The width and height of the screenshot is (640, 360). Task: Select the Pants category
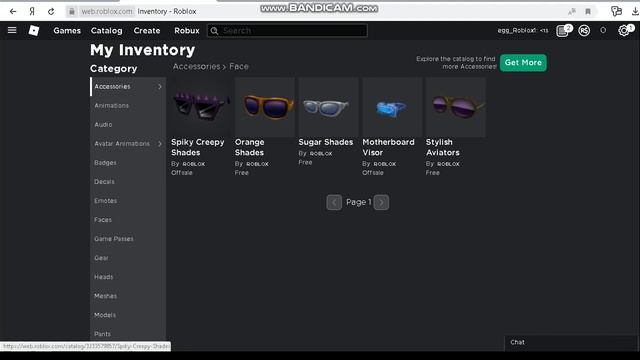tap(102, 334)
